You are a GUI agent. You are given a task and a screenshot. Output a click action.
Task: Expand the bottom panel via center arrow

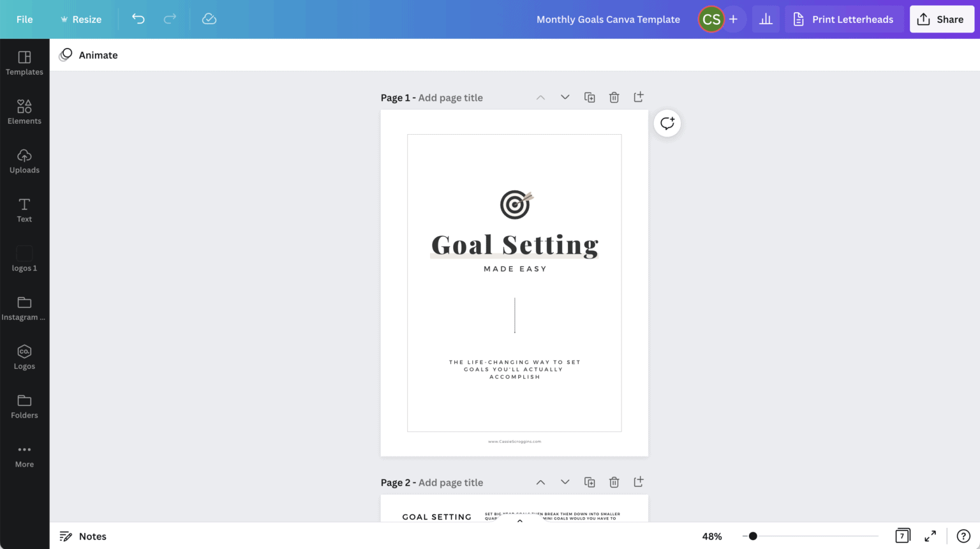(x=519, y=520)
